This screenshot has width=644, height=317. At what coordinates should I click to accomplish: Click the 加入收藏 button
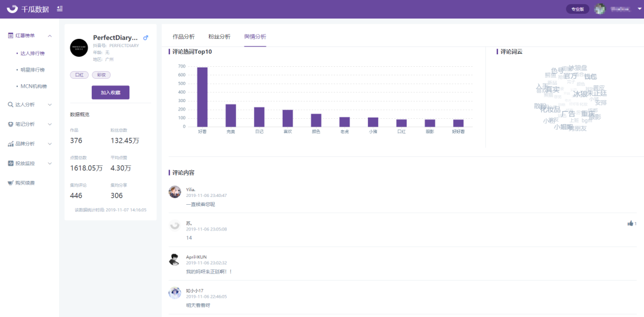click(x=110, y=93)
